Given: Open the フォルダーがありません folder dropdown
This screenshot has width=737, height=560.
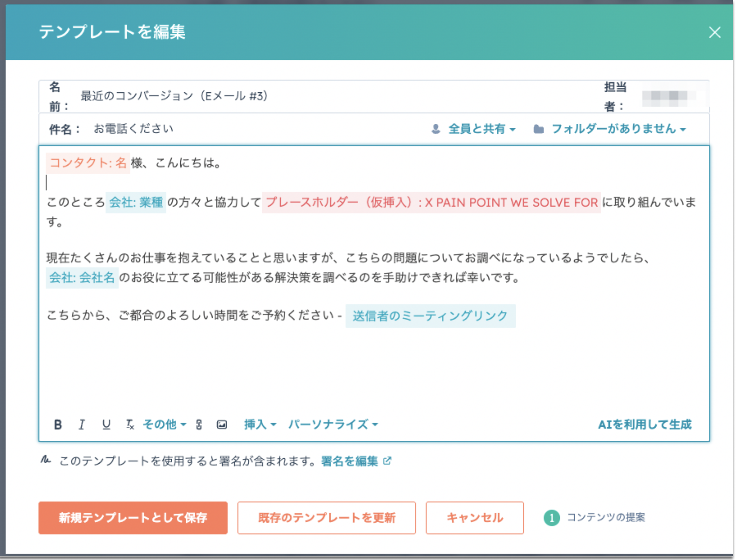Looking at the screenshot, I should (613, 129).
